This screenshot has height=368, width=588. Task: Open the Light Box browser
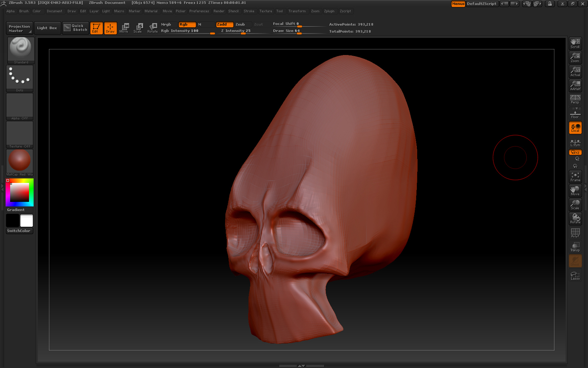pos(47,28)
